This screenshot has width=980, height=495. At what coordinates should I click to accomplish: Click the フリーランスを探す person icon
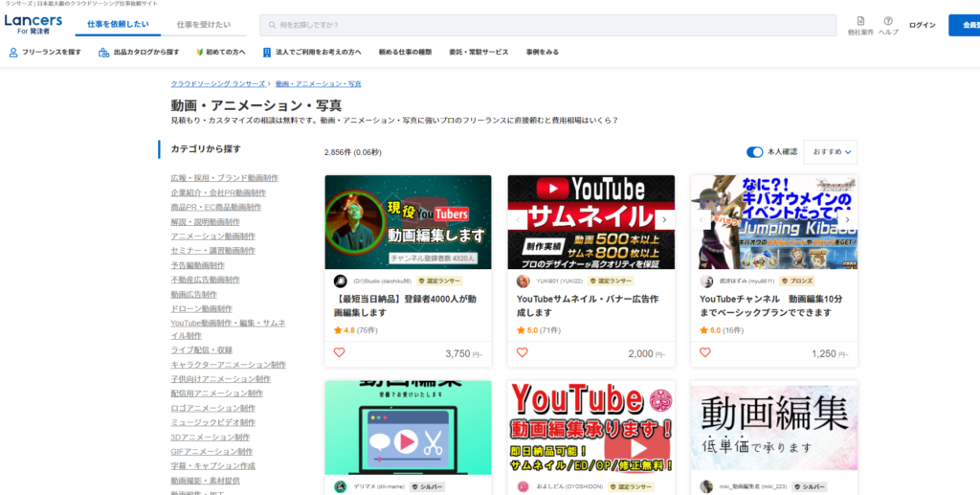[13, 53]
